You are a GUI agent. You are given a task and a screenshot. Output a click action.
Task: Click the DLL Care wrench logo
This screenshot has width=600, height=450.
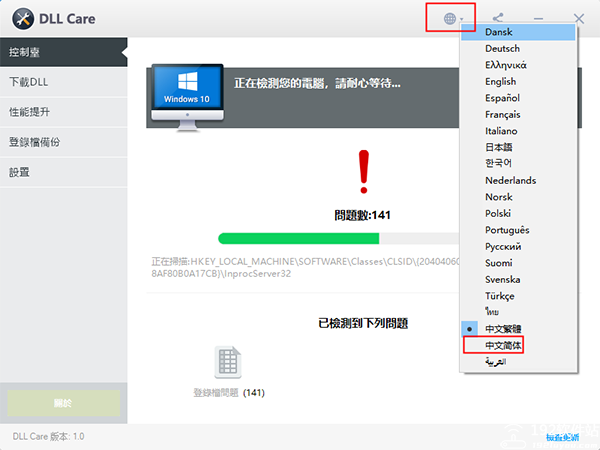[x=23, y=19]
